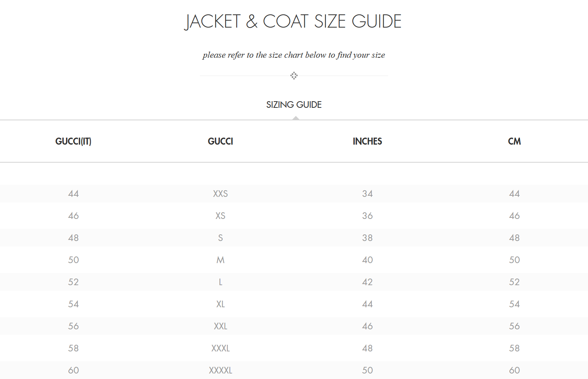Select the XXXL size cell

(x=220, y=348)
